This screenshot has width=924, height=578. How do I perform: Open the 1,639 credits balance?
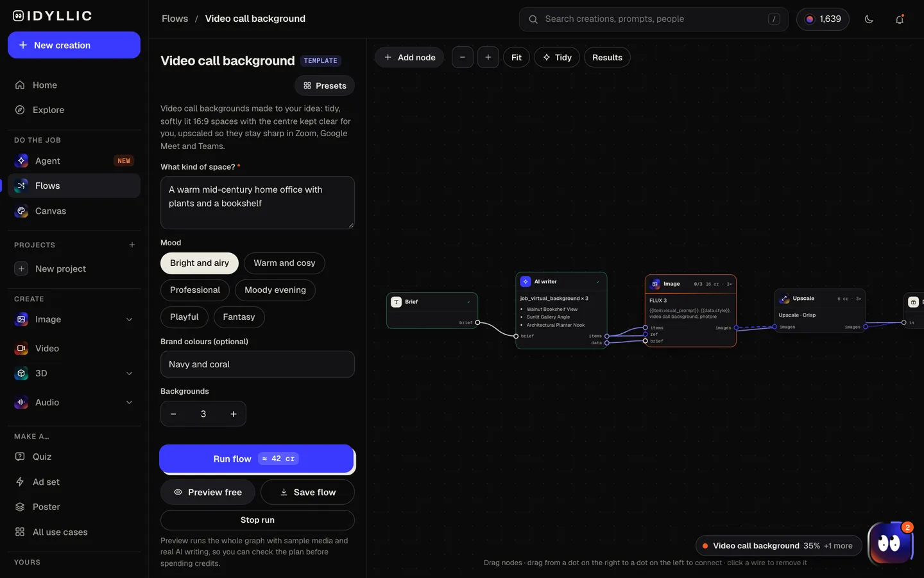coord(823,19)
